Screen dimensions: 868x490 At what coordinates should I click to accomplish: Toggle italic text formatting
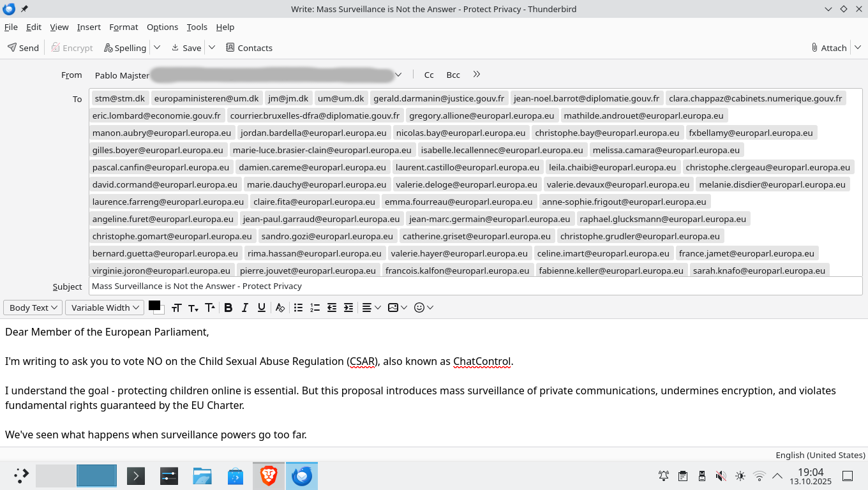(244, 308)
